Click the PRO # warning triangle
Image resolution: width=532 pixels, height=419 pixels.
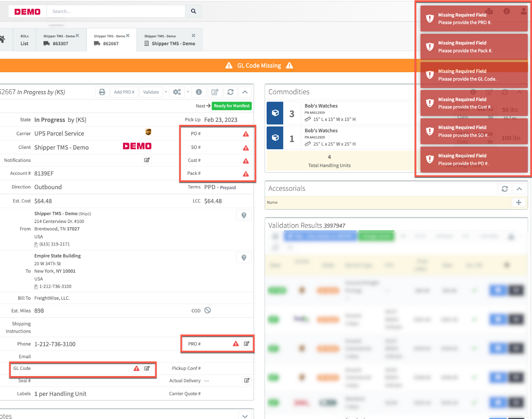click(236, 344)
